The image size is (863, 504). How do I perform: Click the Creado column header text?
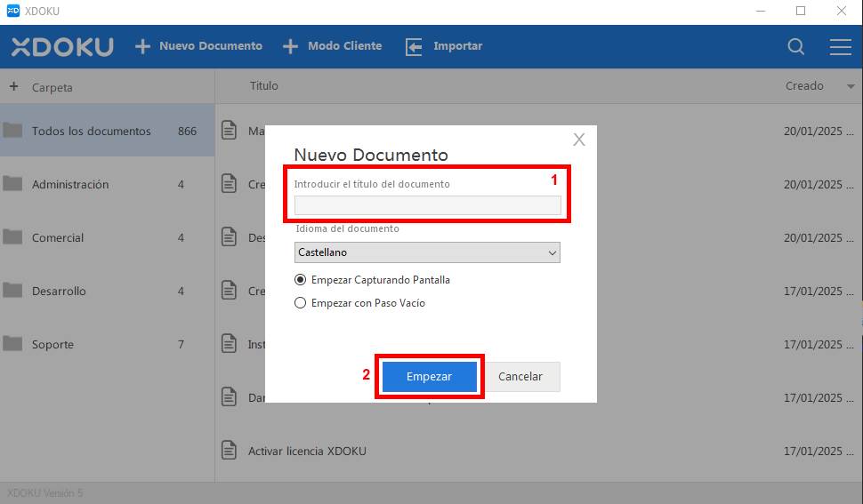804,85
